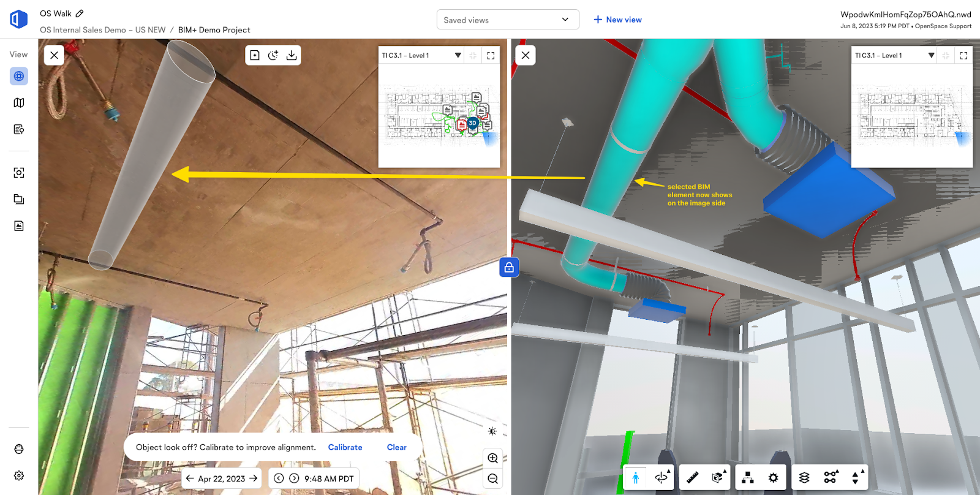Open the capture history comparison icon
This screenshot has height=495, width=980.
tap(273, 55)
